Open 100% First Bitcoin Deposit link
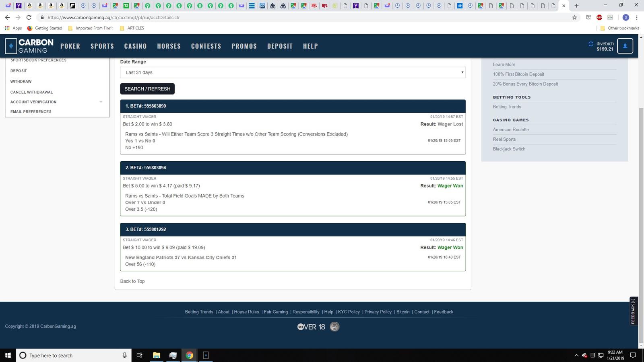Screen dimensions: 644x362 click(518, 74)
